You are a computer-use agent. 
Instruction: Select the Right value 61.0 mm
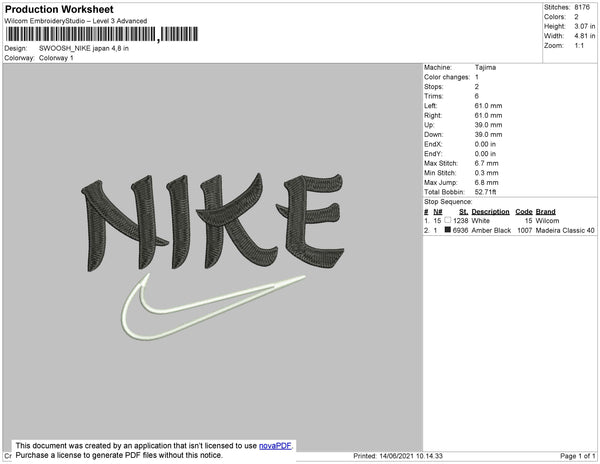(x=488, y=115)
